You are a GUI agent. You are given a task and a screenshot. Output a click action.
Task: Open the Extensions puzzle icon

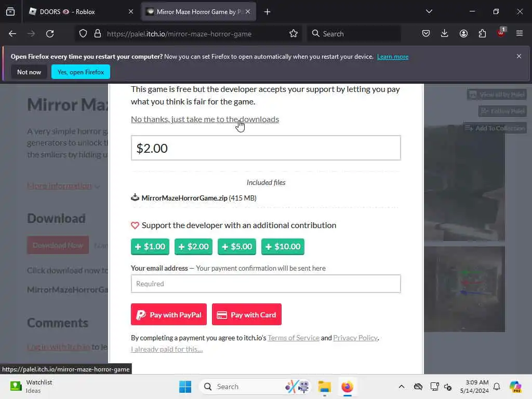click(482, 34)
